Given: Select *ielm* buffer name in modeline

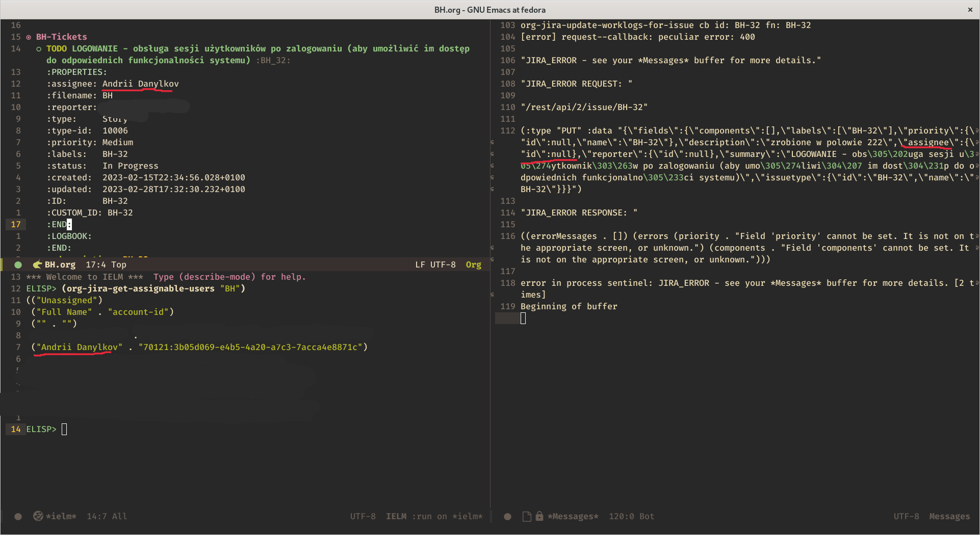Looking at the screenshot, I should click(61, 516).
